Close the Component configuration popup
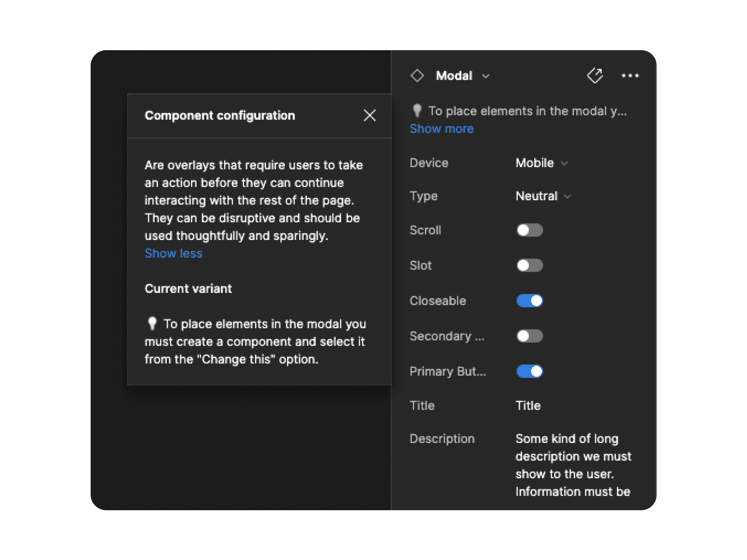 point(370,115)
